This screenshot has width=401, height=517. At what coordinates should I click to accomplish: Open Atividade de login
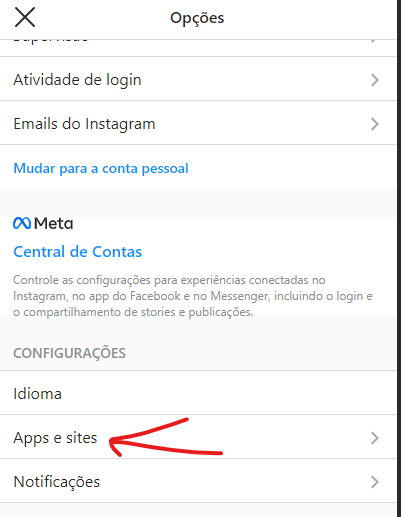click(x=198, y=79)
